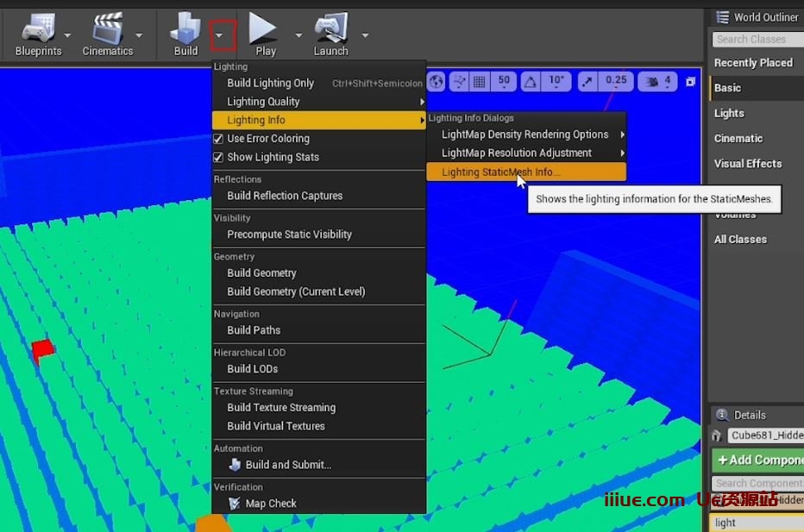Toggle world coordinate system globe icon
Image resolution: width=804 pixels, height=532 pixels.
point(437,82)
